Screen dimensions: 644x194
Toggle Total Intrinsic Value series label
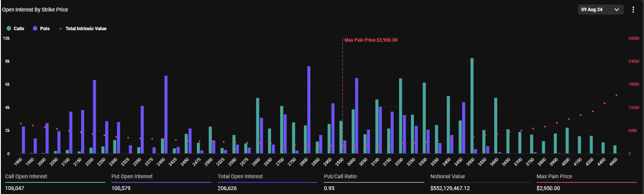point(86,28)
